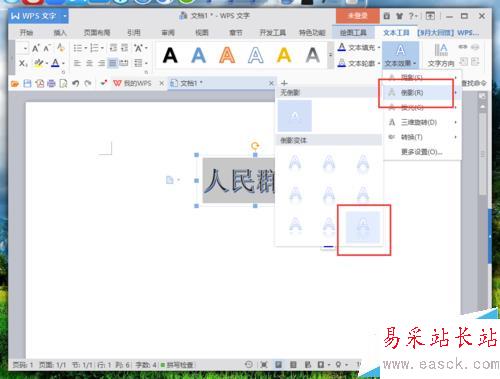The width and height of the screenshot is (500, 379).
Task: Apply the orange outline WordArt style
Action: [x=227, y=55]
